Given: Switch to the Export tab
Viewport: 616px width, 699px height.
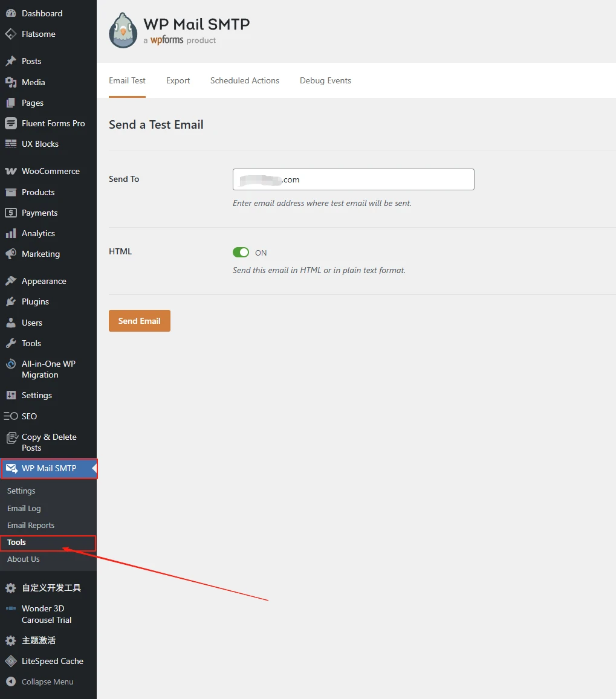Looking at the screenshot, I should 178,80.
